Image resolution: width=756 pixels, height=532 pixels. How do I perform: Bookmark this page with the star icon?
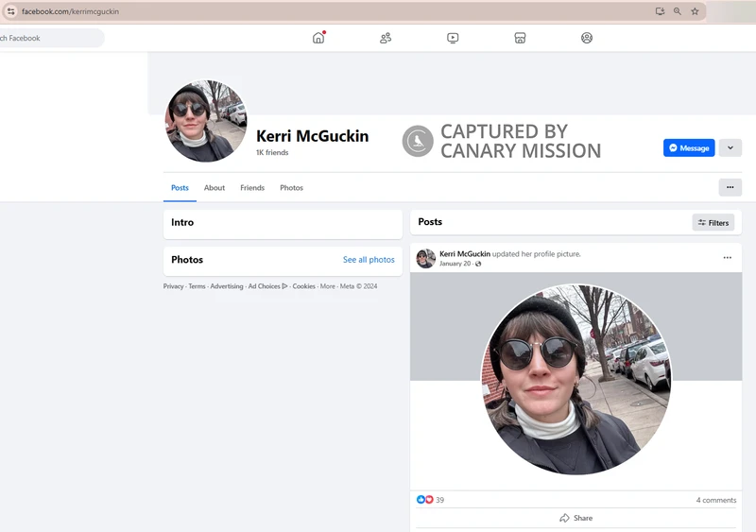point(695,11)
